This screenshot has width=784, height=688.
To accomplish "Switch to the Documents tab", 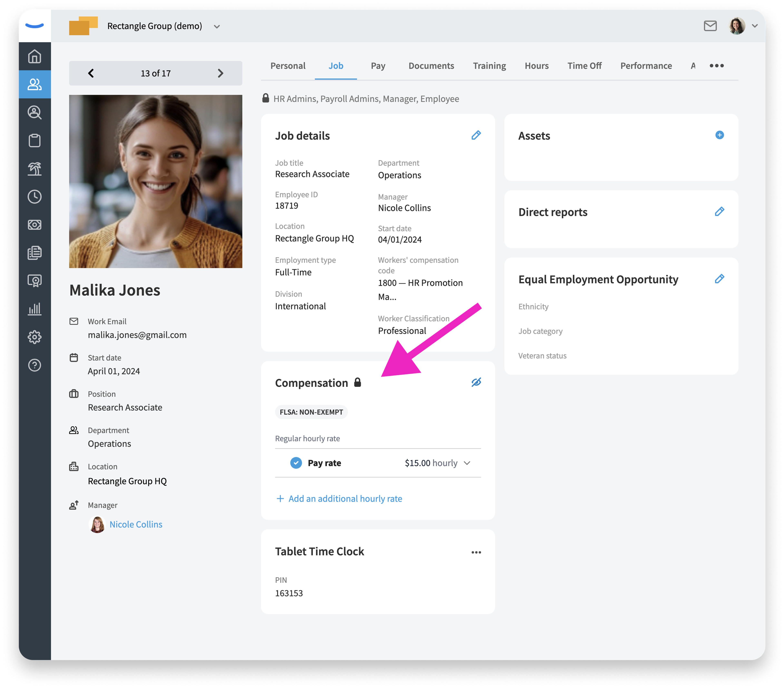I will [431, 66].
